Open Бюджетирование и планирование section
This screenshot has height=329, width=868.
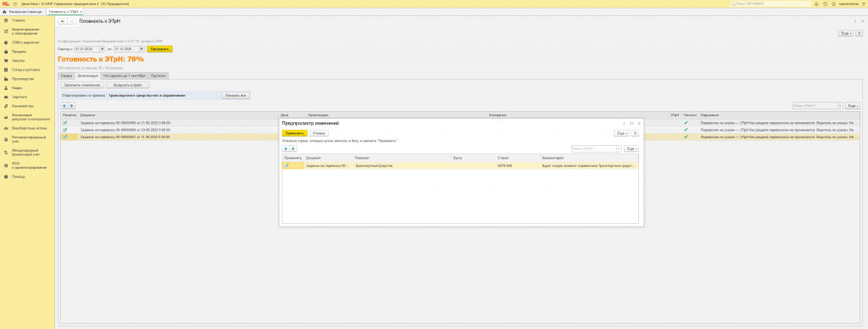tap(25, 31)
